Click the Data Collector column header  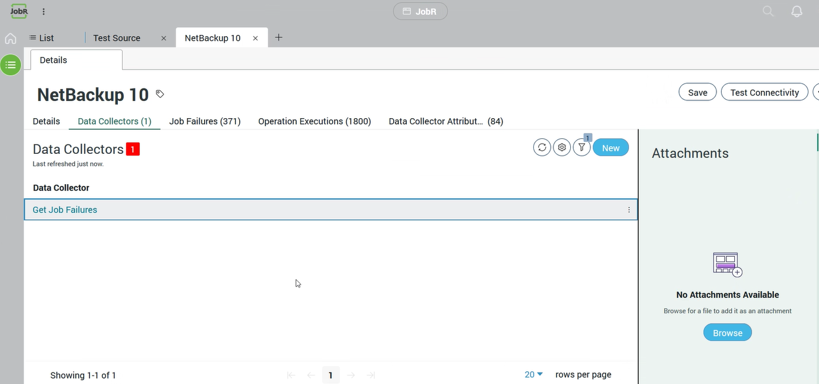coord(61,188)
